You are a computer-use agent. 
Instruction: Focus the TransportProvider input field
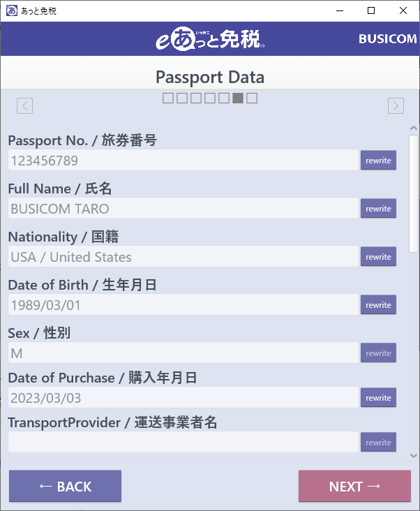[x=183, y=442]
